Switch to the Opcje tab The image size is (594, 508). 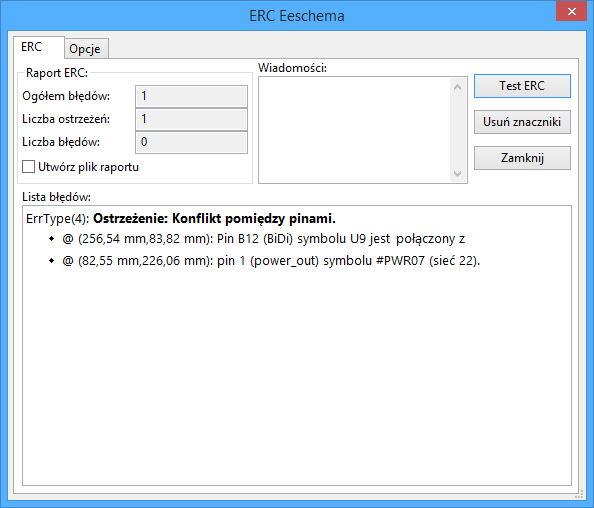pyautogui.click(x=85, y=49)
